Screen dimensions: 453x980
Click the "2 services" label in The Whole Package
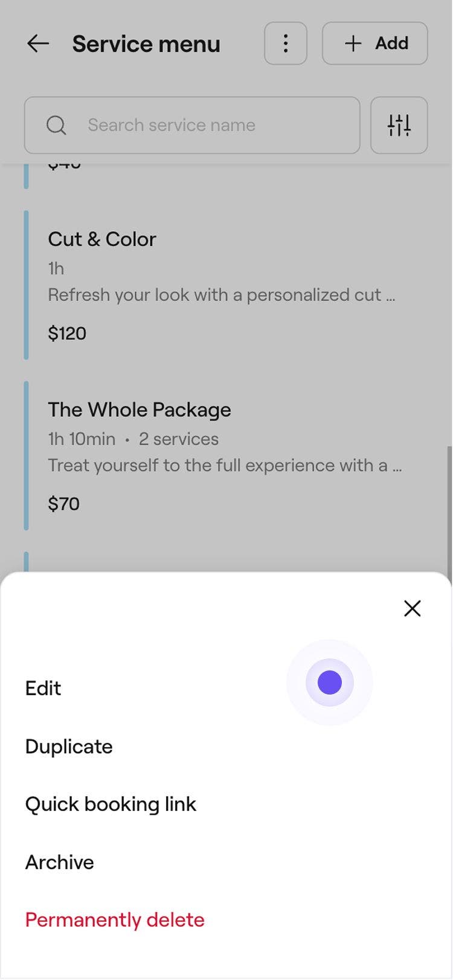click(179, 439)
